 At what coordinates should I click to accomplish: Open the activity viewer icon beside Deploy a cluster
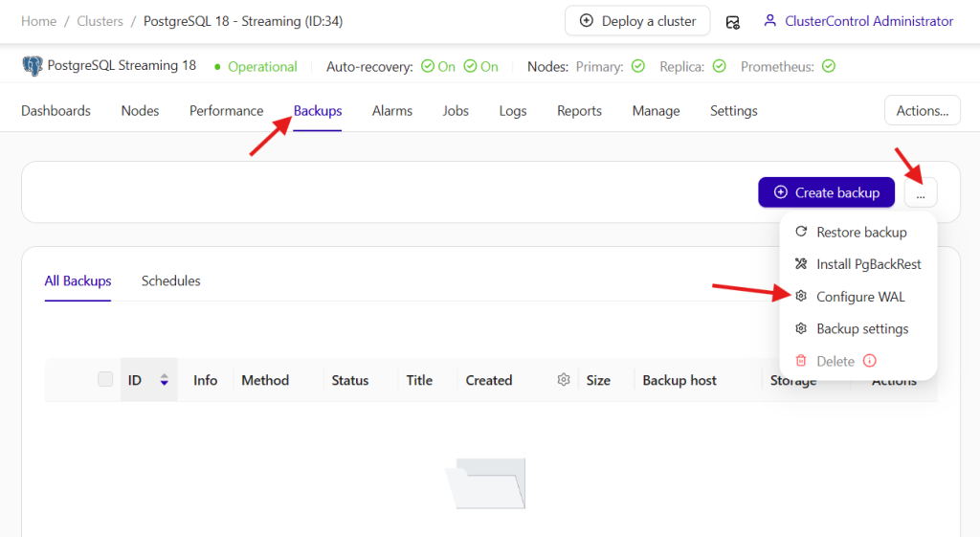[732, 23]
